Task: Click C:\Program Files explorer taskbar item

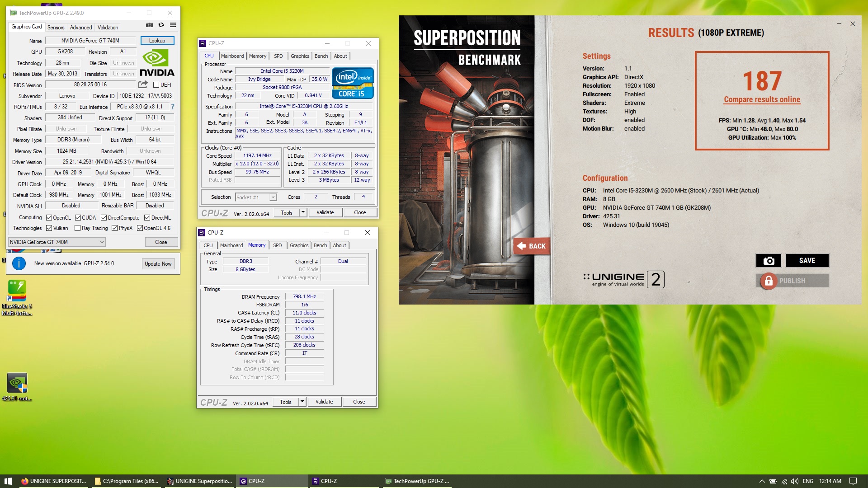Action: tap(127, 481)
